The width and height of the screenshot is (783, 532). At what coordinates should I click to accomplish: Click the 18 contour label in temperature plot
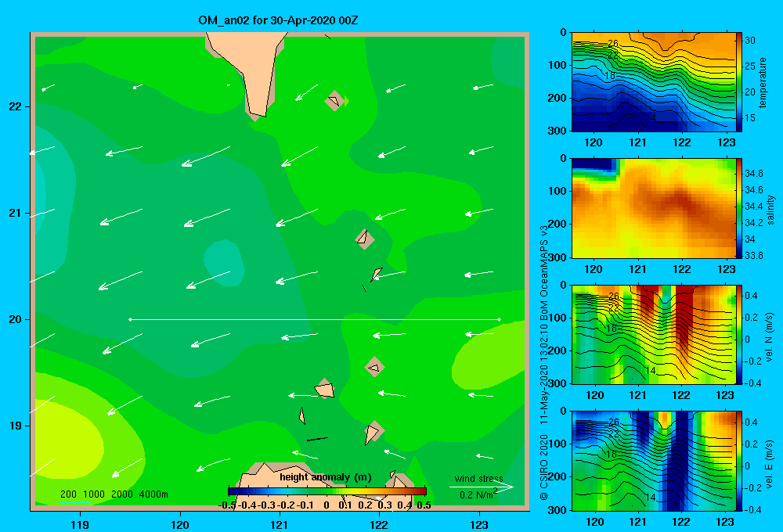coord(610,76)
